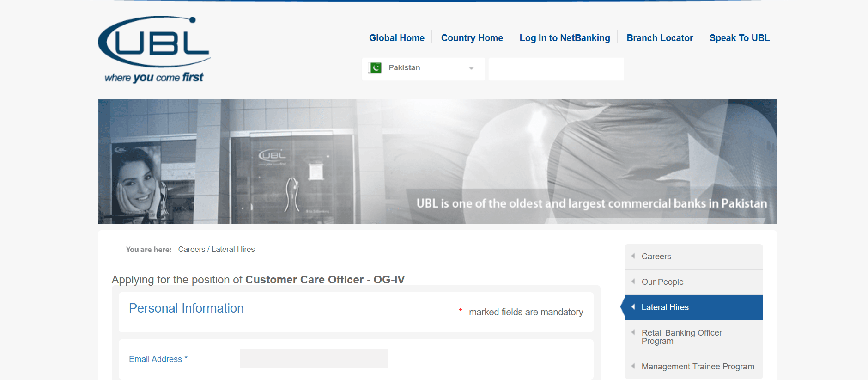Click the Pakistan flag icon
868x380 pixels.
coord(376,68)
